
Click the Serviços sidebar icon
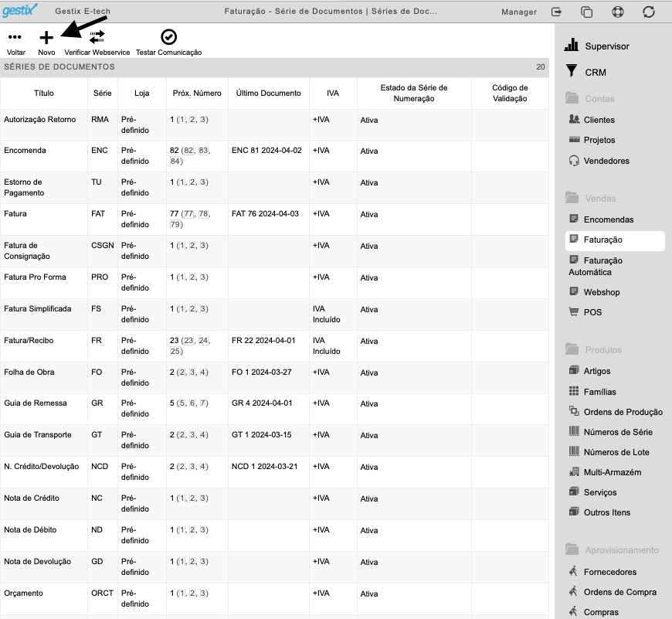click(574, 491)
